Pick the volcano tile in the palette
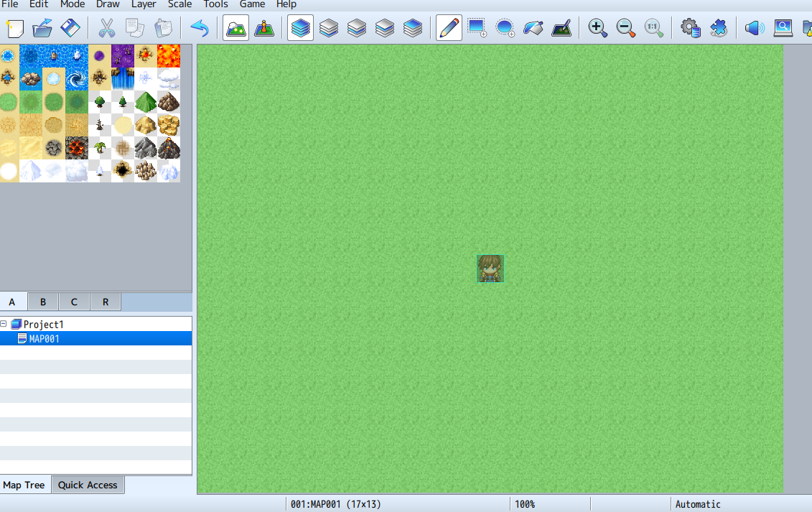Viewport: 812px width, 512px height. (169, 148)
